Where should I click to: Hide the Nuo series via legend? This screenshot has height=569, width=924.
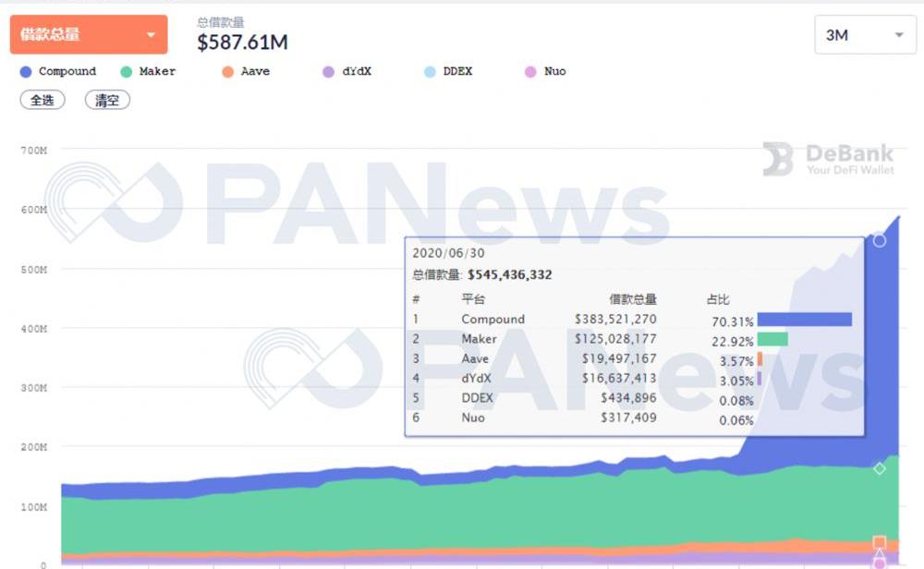(x=554, y=71)
